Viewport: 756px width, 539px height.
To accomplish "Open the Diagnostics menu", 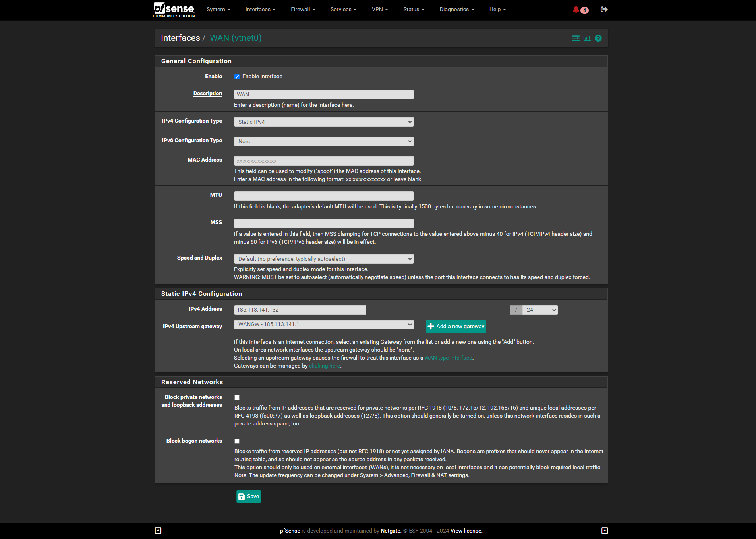I will click(x=456, y=10).
